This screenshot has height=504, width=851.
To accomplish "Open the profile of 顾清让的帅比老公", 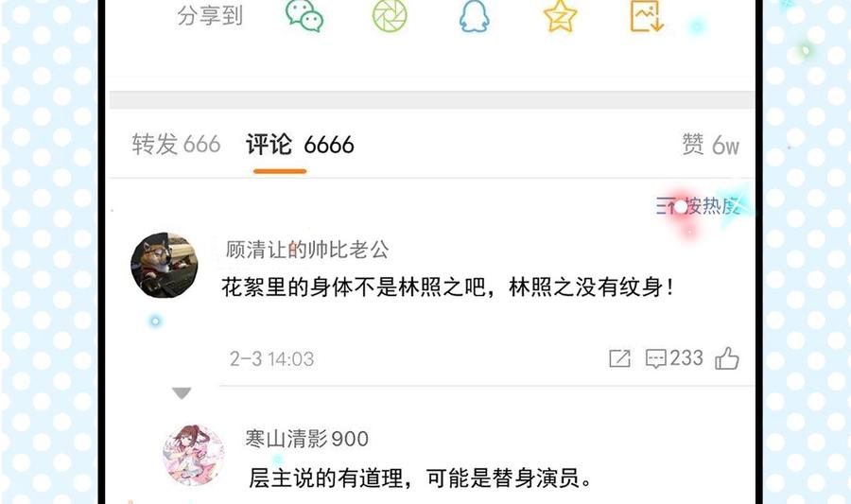I will tap(307, 250).
